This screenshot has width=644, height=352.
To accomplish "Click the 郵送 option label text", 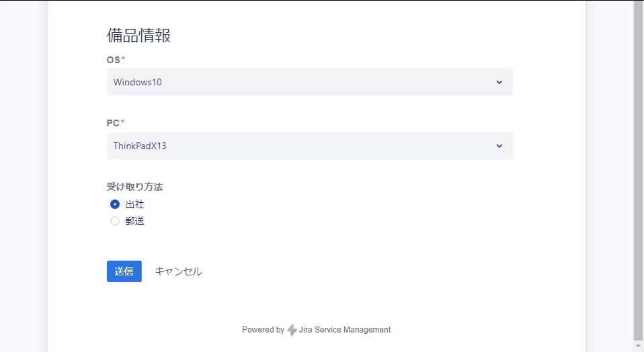I will (x=134, y=221).
